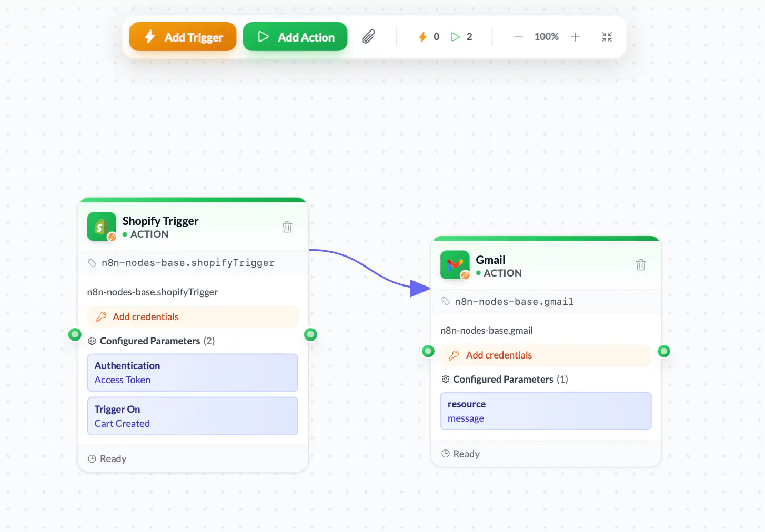Open the Authentication Access Token parameter
Image resolution: width=765 pixels, height=532 pixels.
pyautogui.click(x=193, y=373)
